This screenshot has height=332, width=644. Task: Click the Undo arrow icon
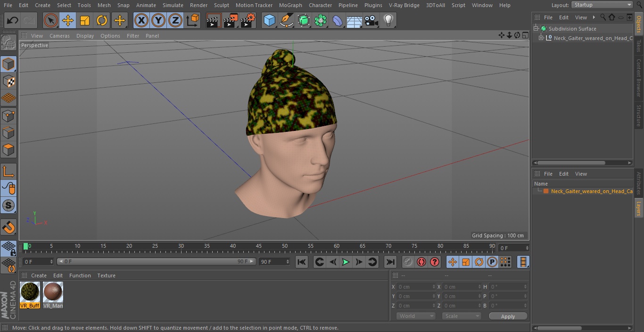click(13, 21)
